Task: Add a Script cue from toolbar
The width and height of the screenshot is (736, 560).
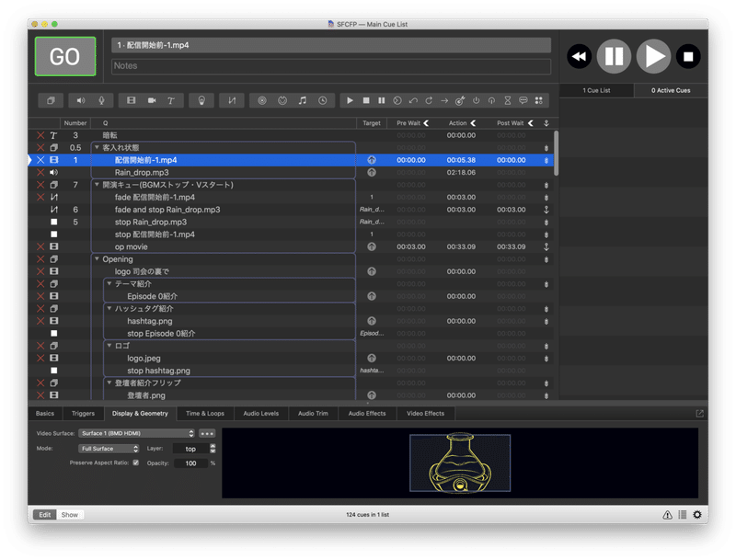Action: (539, 100)
